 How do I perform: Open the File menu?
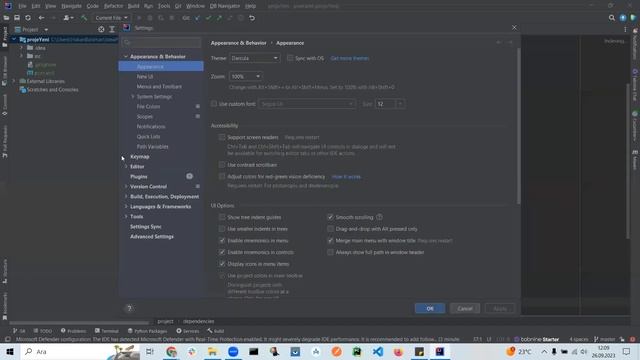click(22, 6)
